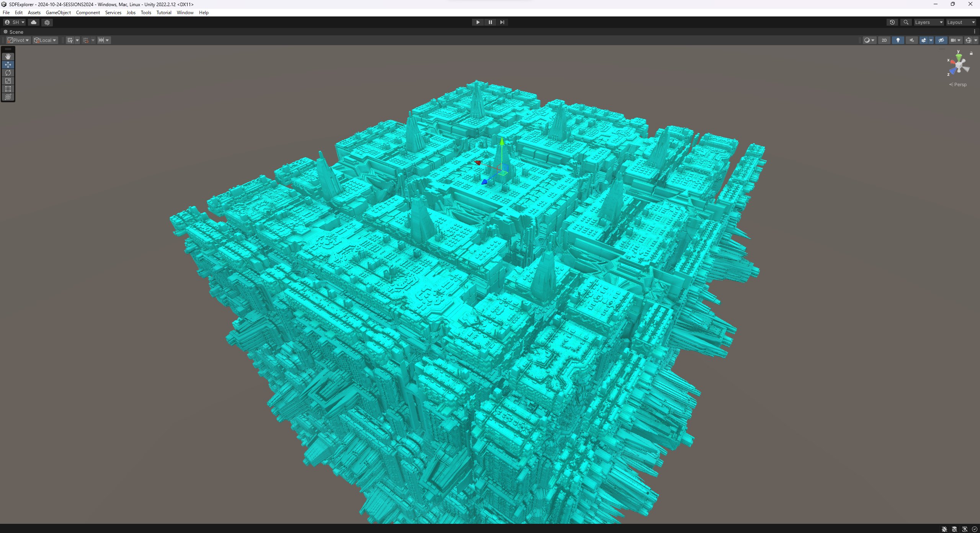Screen dimensions: 980x533
Task: Click the scene lighting toggle icon
Action: [898, 40]
